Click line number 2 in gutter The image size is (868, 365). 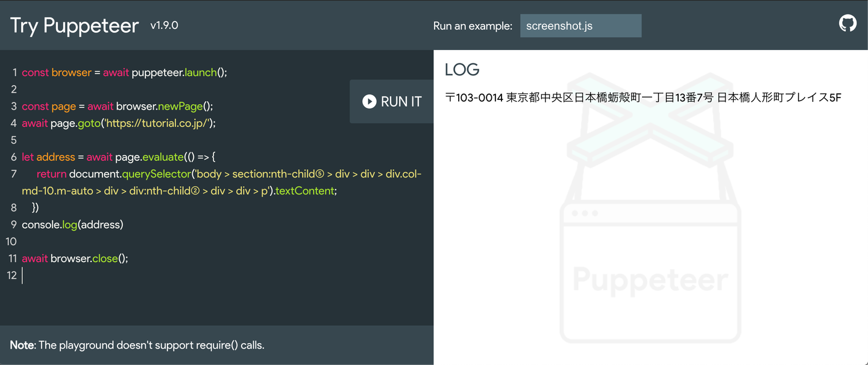13,89
